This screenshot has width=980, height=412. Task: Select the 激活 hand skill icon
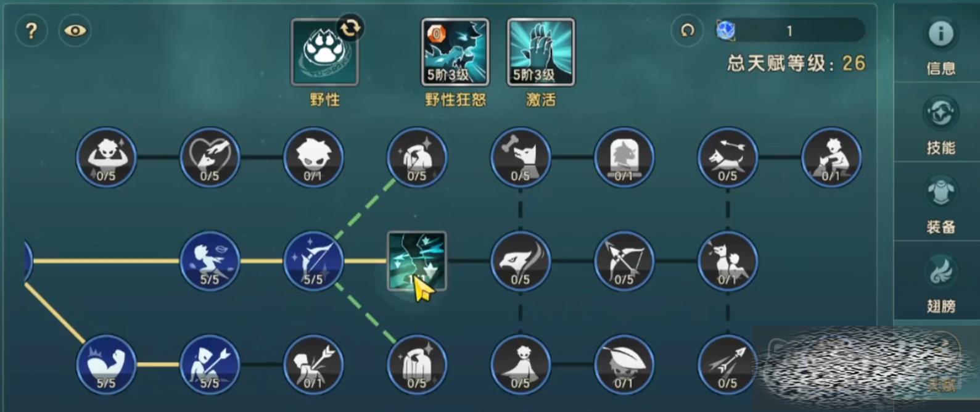click(x=541, y=52)
